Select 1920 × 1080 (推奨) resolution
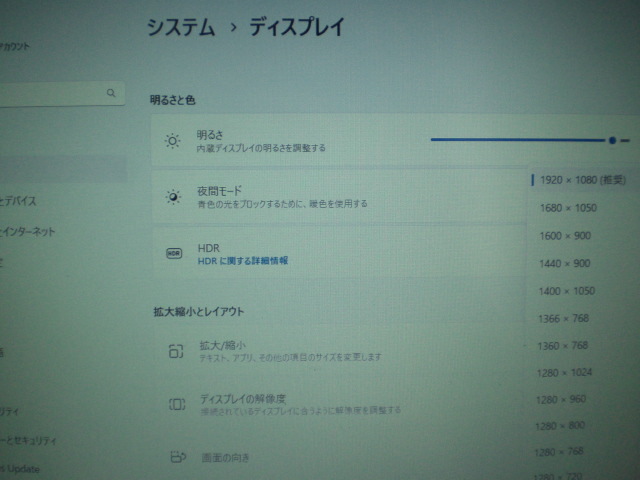640x480 pixels. 582,180
